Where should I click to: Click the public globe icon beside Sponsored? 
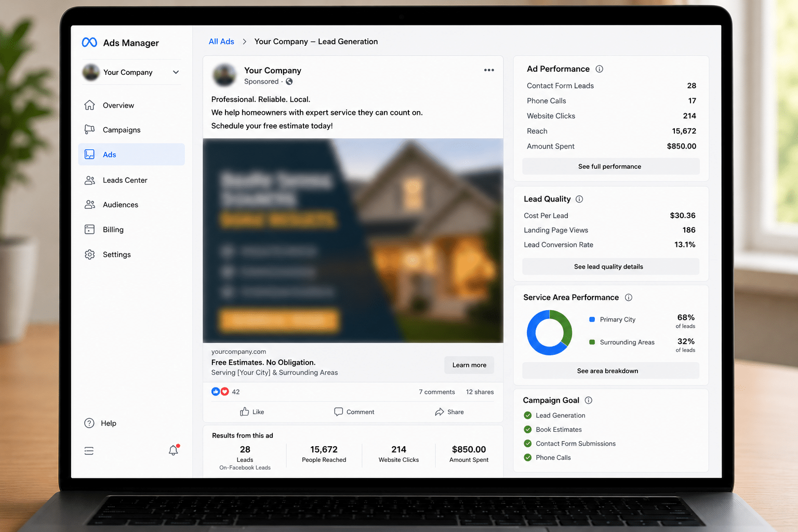tap(289, 82)
